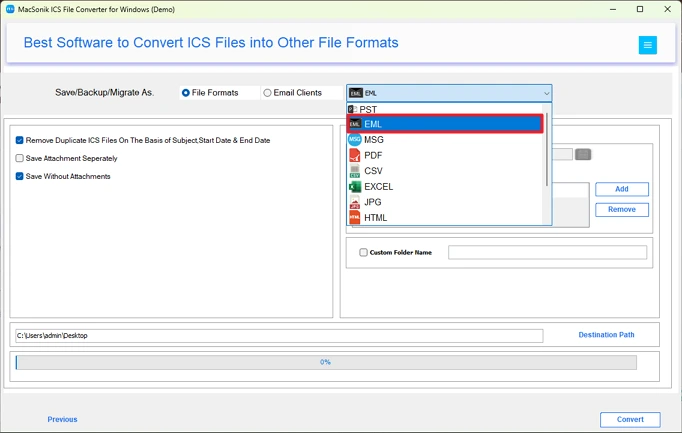Click the Remove button
This screenshot has height=433, width=682.
coord(622,210)
